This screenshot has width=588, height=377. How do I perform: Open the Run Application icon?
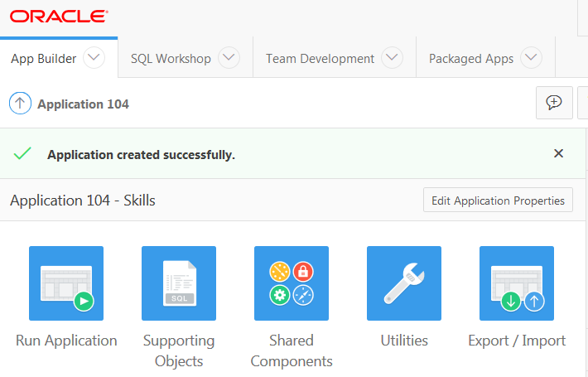coord(66,283)
